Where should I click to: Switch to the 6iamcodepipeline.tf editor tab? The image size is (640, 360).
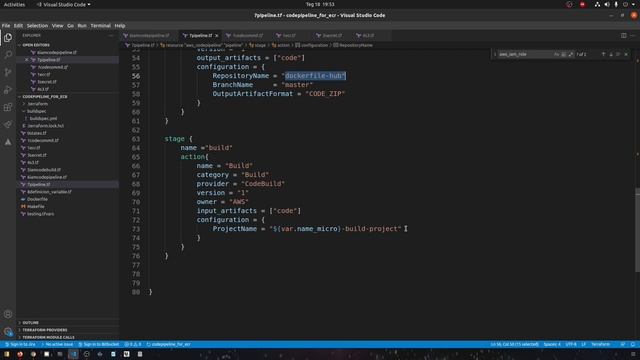149,36
